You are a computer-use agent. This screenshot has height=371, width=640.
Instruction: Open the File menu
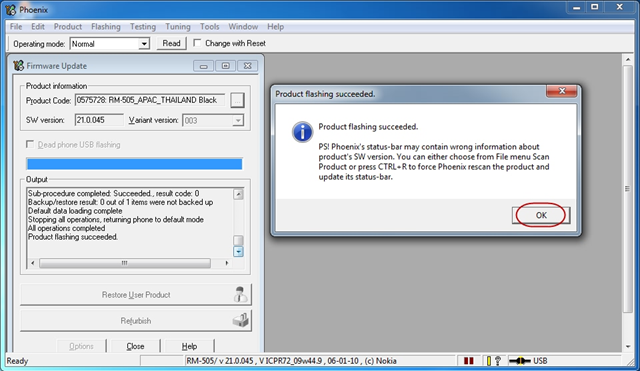tap(16, 27)
